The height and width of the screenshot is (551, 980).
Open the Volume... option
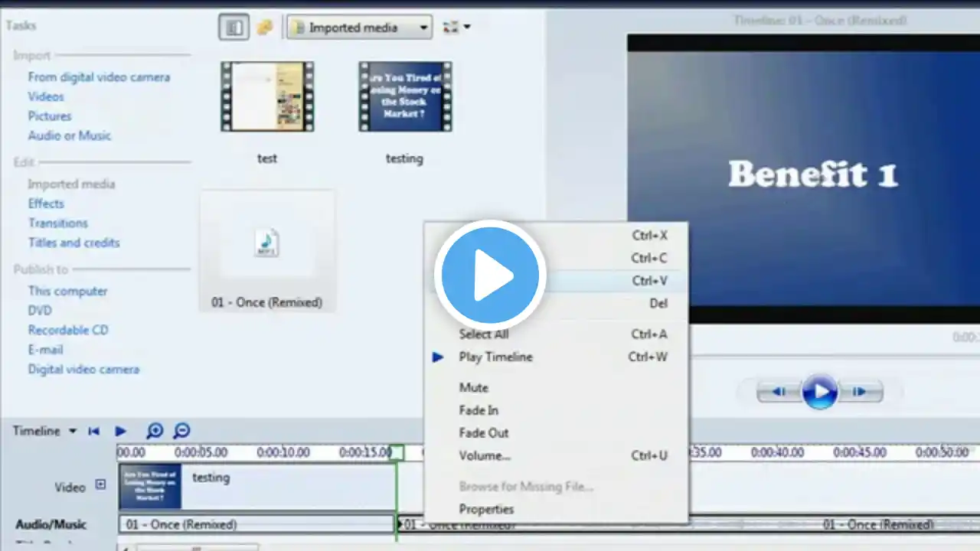coord(557,456)
